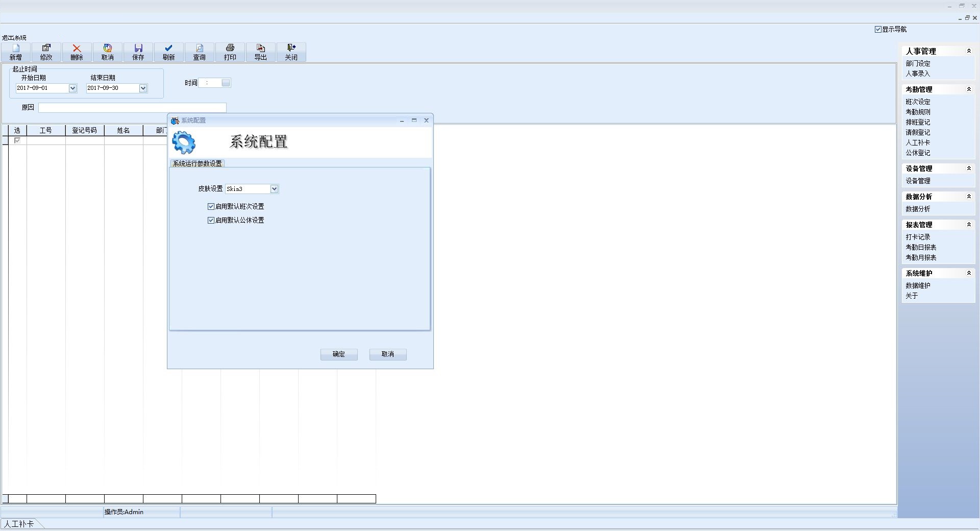Click the 修改 (Edit) toolbar icon
The width and height of the screenshot is (980, 531).
[46, 52]
